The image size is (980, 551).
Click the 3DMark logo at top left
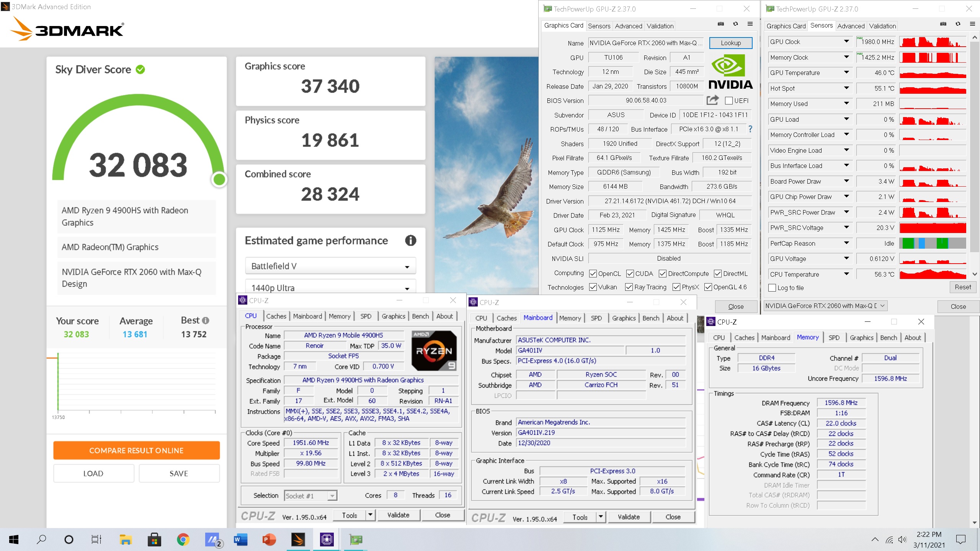point(67,29)
